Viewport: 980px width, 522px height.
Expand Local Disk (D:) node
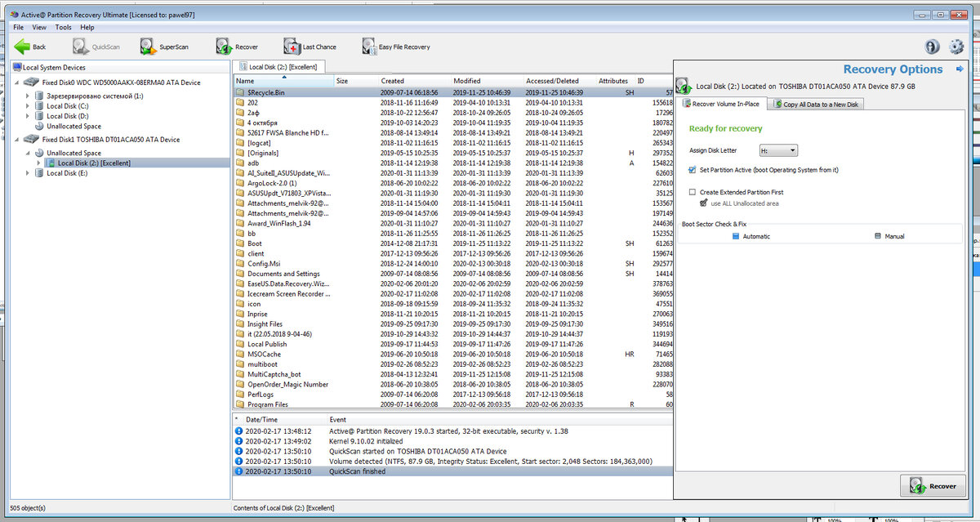pyautogui.click(x=28, y=116)
